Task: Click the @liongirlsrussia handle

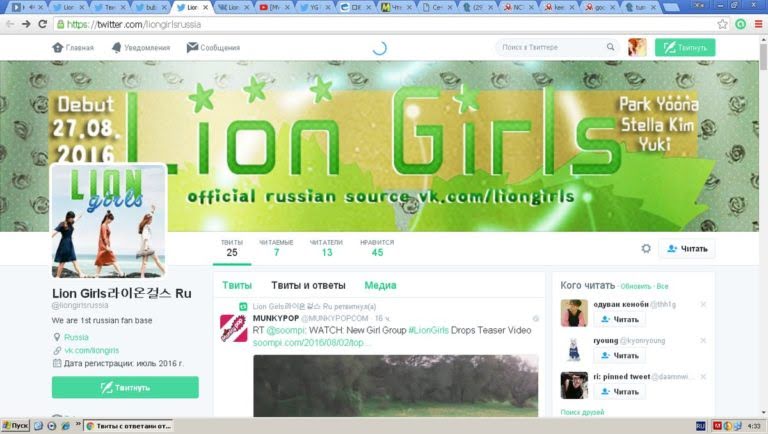Action: coord(80,305)
